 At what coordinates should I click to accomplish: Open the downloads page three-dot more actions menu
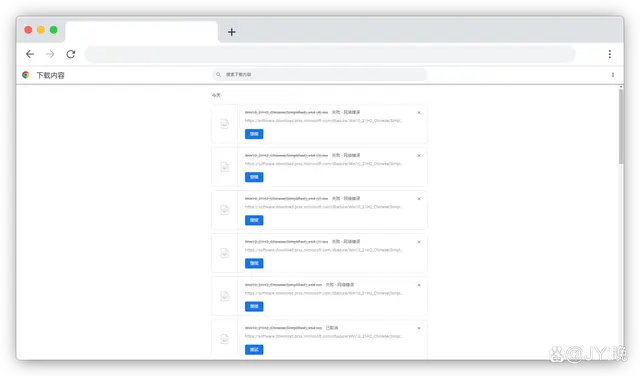(613, 75)
